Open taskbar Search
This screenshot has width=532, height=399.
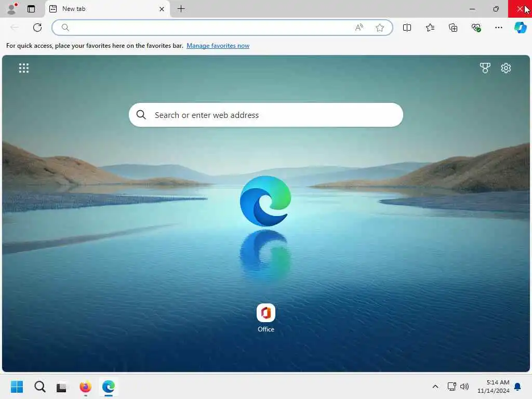(39, 387)
